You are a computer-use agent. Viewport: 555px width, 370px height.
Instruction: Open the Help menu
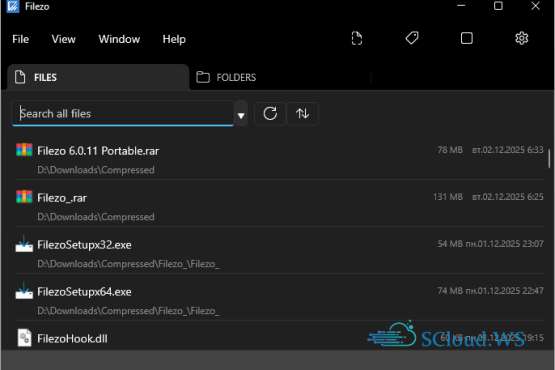(174, 39)
